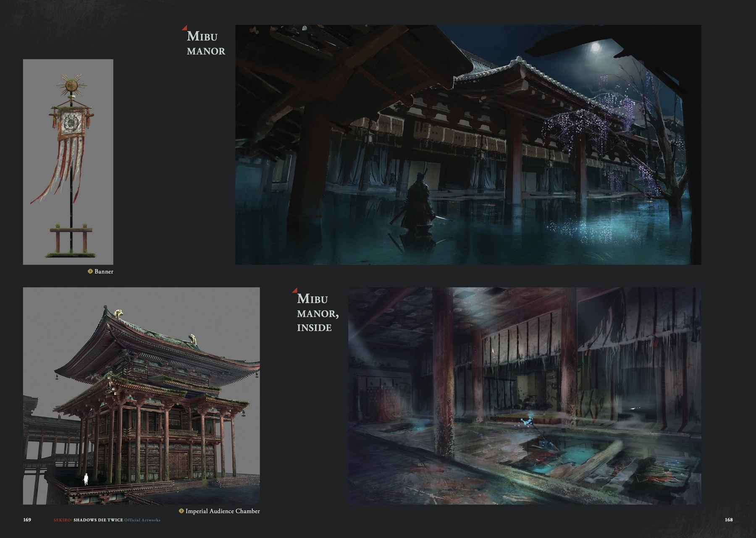Click page number 168
This screenshot has height=538, width=756.
click(x=729, y=520)
